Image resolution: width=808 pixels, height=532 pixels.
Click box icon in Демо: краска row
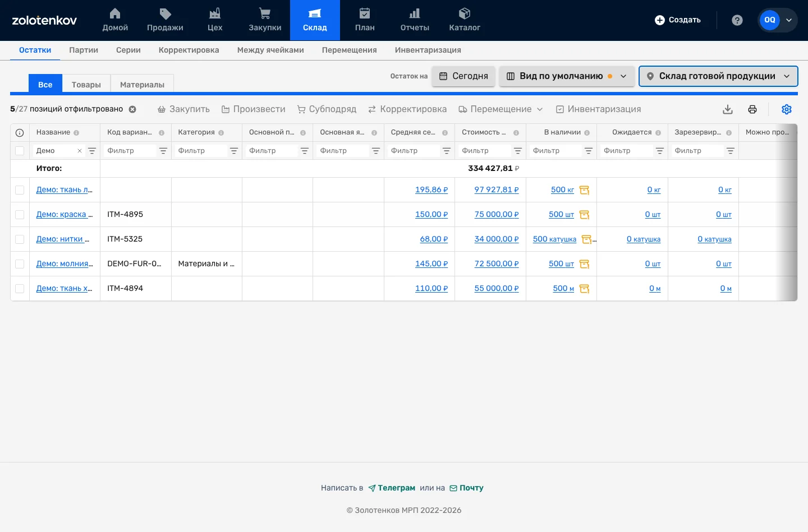(x=584, y=215)
